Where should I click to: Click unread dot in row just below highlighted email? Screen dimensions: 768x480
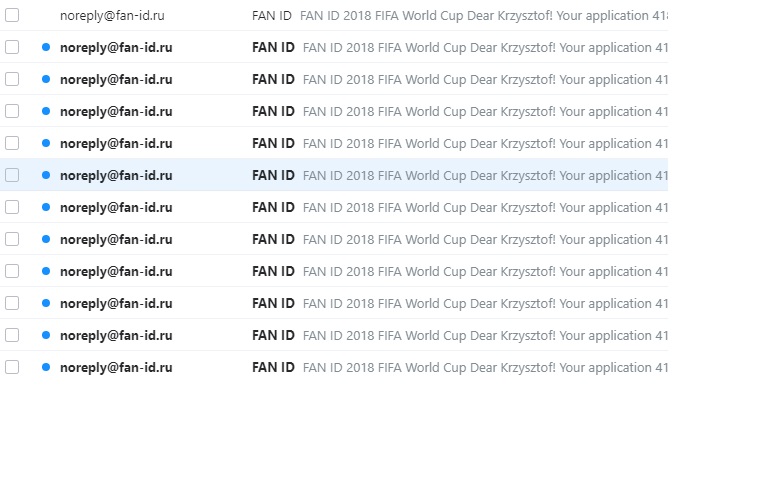click(46, 207)
